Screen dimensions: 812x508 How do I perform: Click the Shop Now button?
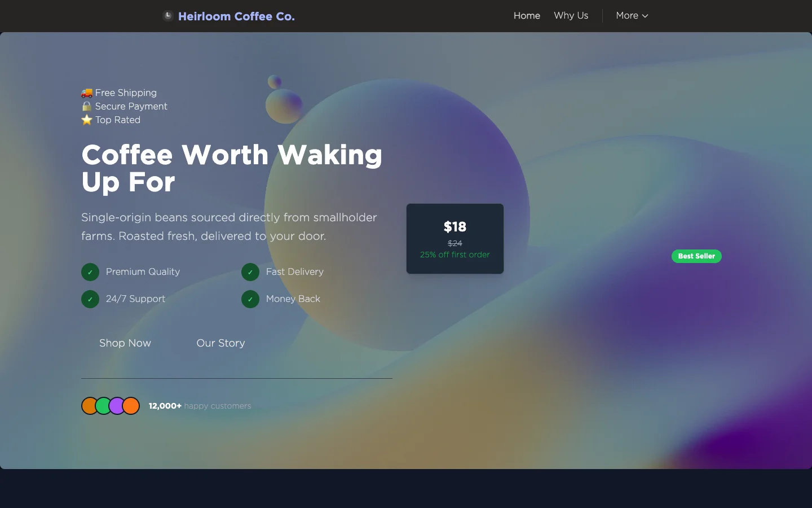tap(125, 343)
